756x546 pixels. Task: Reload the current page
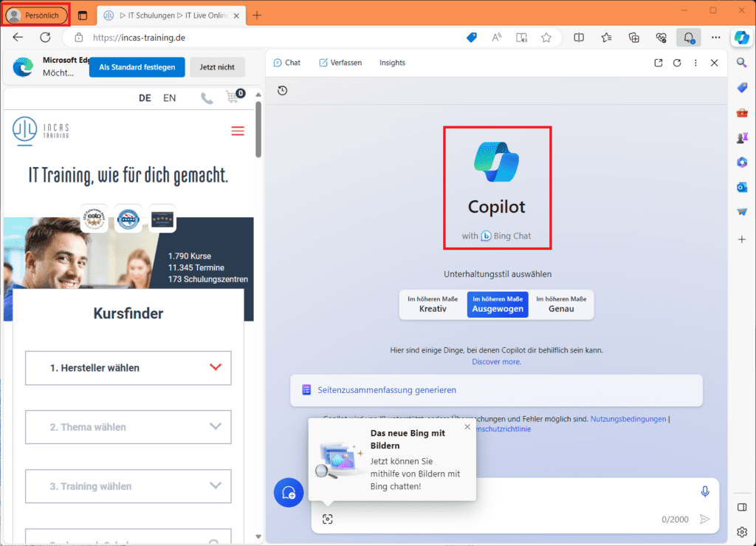[45, 37]
